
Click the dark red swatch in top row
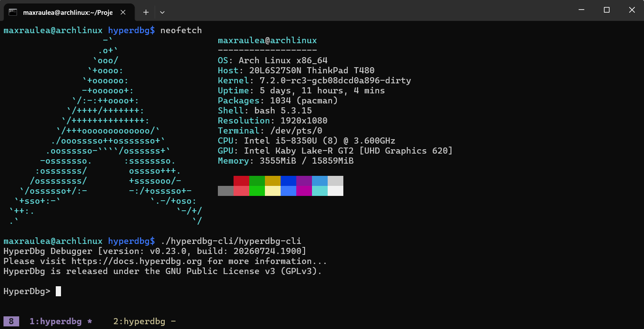click(241, 181)
